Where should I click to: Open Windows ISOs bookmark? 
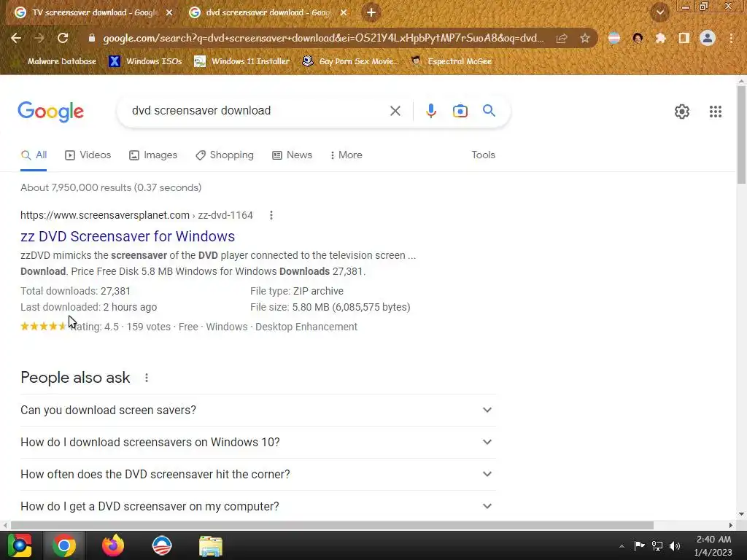click(145, 61)
